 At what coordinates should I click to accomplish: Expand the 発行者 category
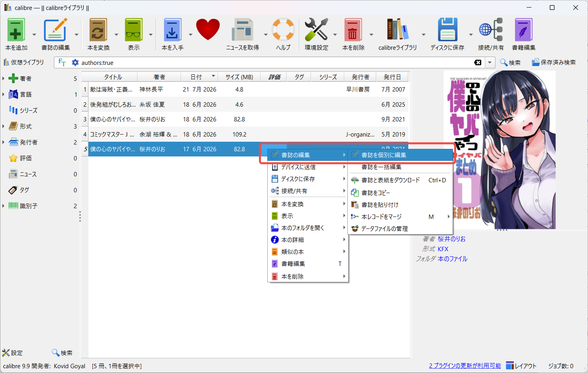click(x=4, y=142)
